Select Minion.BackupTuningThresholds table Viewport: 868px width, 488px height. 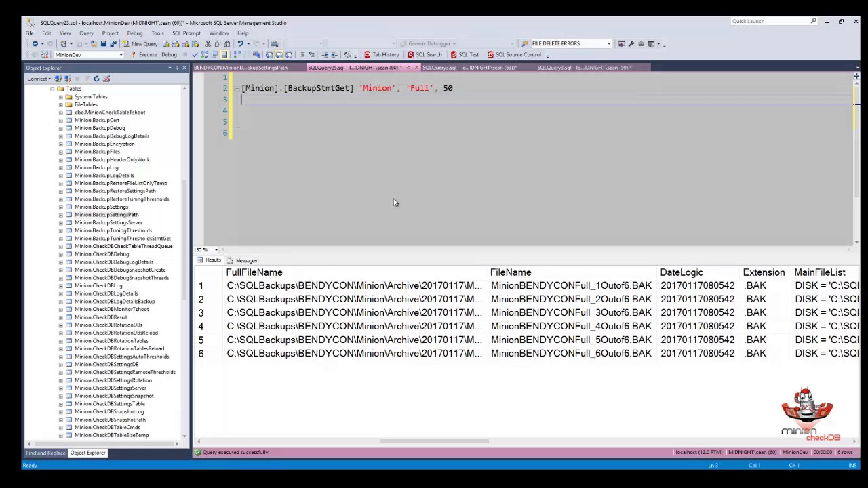tap(113, 230)
